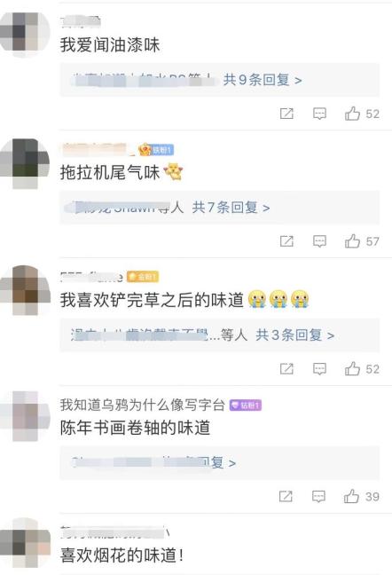Expand 共7条回复 replies

[x=231, y=208]
